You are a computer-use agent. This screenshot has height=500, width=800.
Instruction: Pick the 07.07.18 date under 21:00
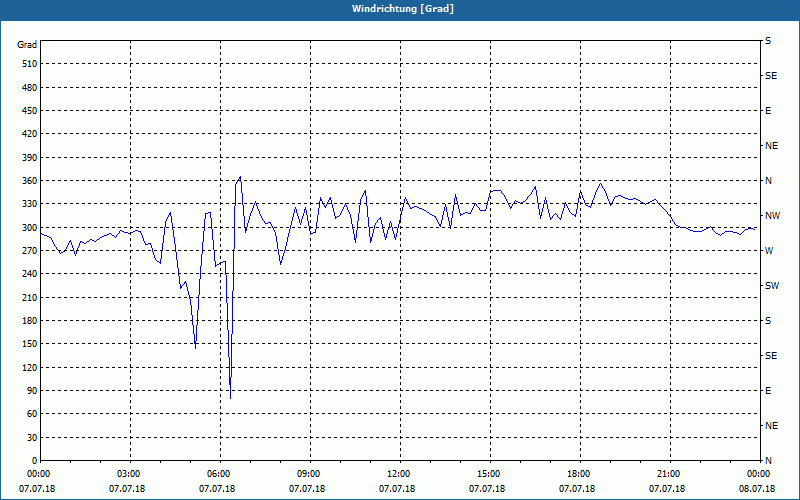[667, 489]
